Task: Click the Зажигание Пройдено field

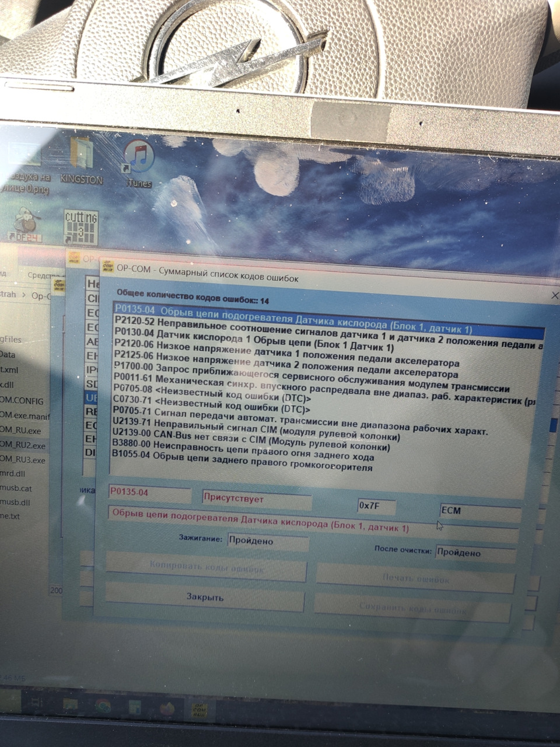Action: coord(268,542)
